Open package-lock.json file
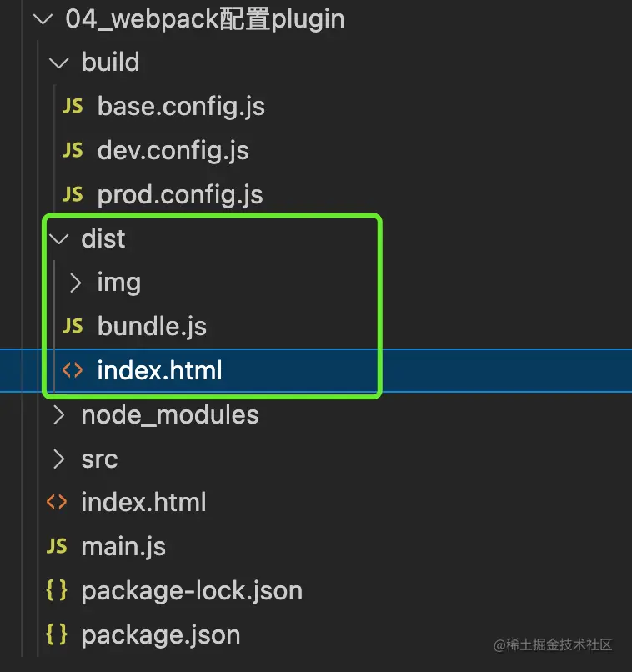Image resolution: width=632 pixels, height=672 pixels. click(x=192, y=591)
